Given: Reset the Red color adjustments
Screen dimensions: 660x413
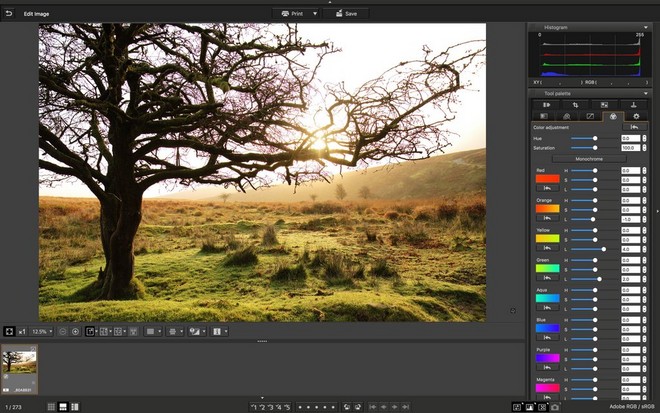Looking at the screenshot, I should pos(547,188).
